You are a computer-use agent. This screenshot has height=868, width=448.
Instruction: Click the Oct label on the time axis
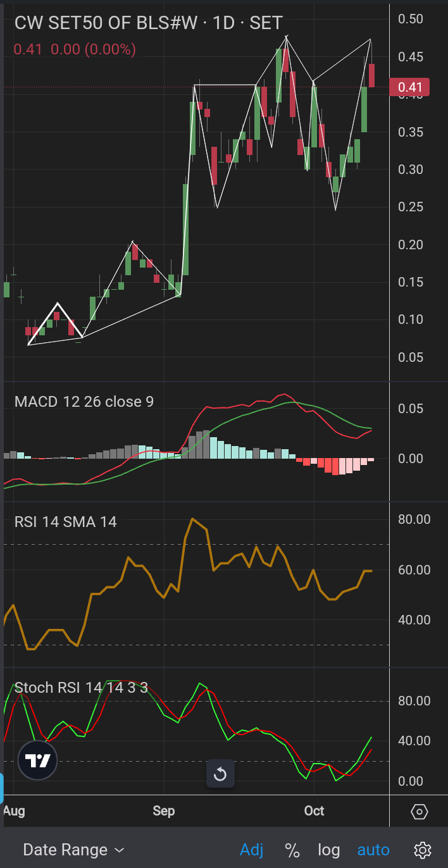click(x=314, y=811)
